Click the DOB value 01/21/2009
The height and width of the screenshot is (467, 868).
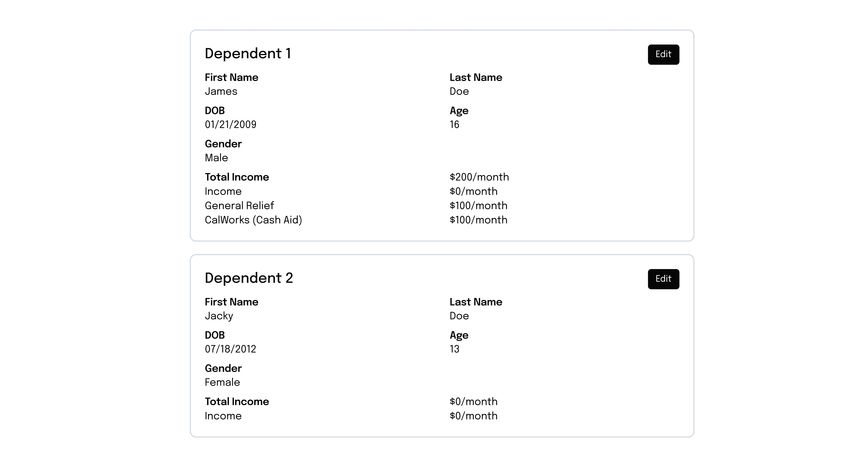230,125
